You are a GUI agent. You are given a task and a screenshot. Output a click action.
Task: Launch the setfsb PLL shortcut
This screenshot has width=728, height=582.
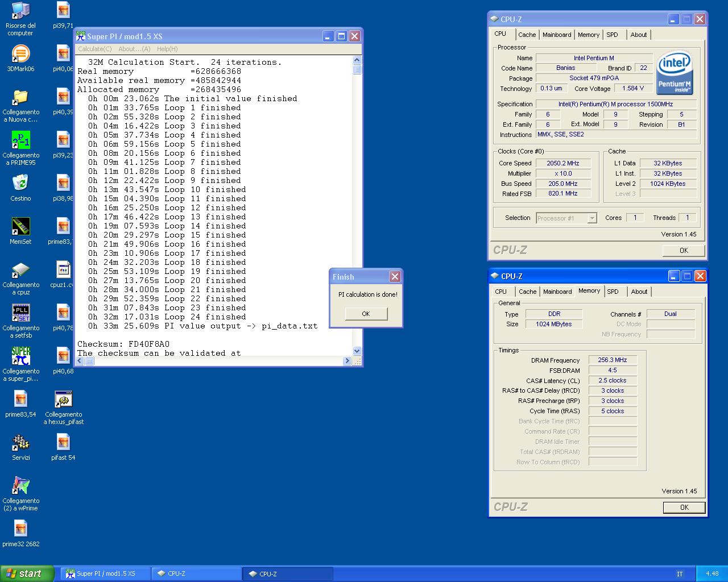(20, 322)
